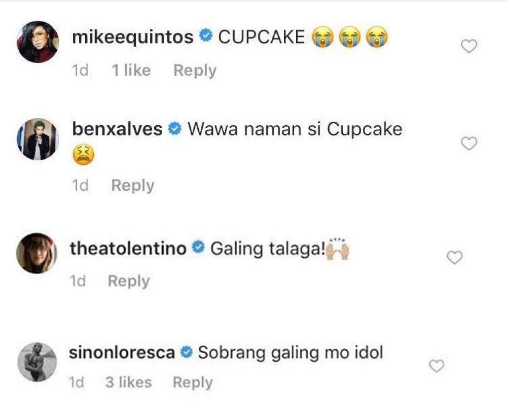Visit benxalves username link

tap(118, 129)
